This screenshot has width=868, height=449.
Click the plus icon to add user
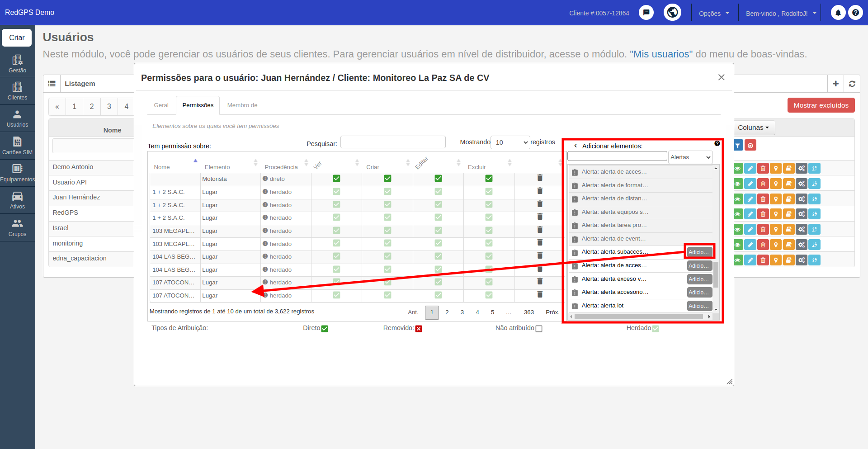(x=835, y=84)
